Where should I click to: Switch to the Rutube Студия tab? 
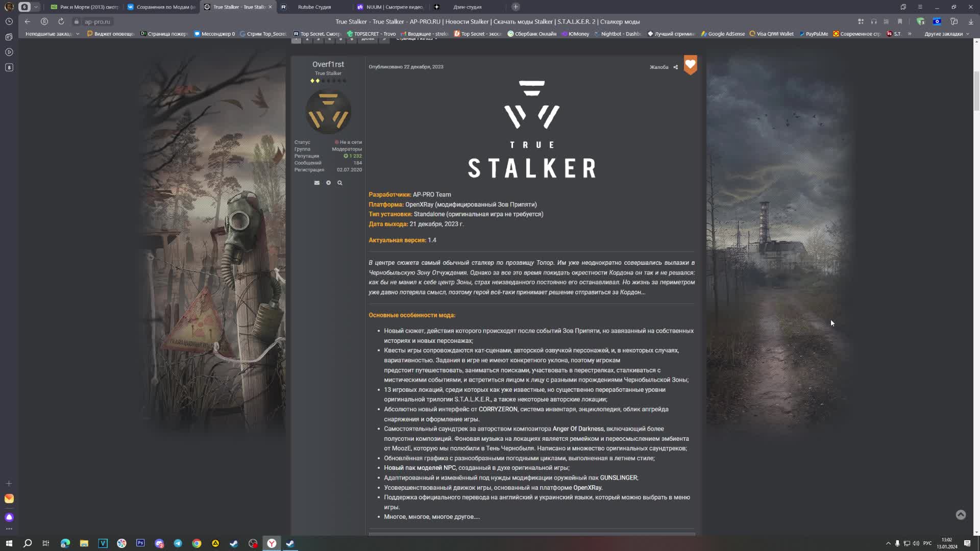pos(314,7)
